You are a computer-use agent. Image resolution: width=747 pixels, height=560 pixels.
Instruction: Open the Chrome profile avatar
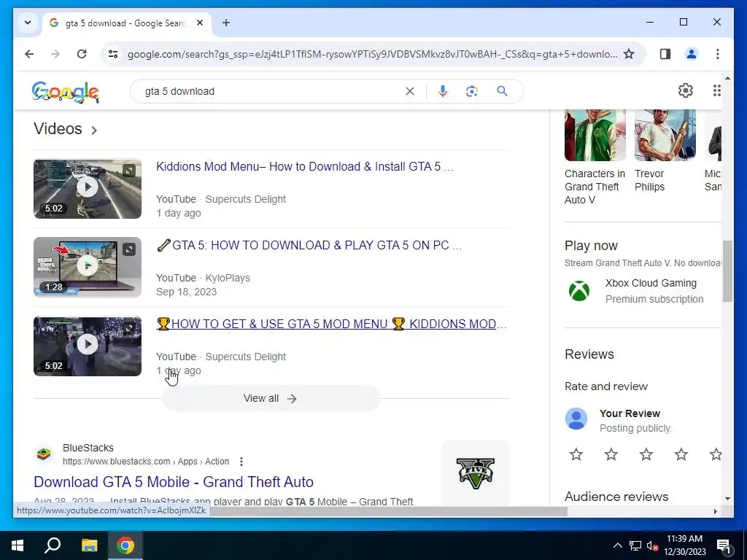[x=692, y=54]
